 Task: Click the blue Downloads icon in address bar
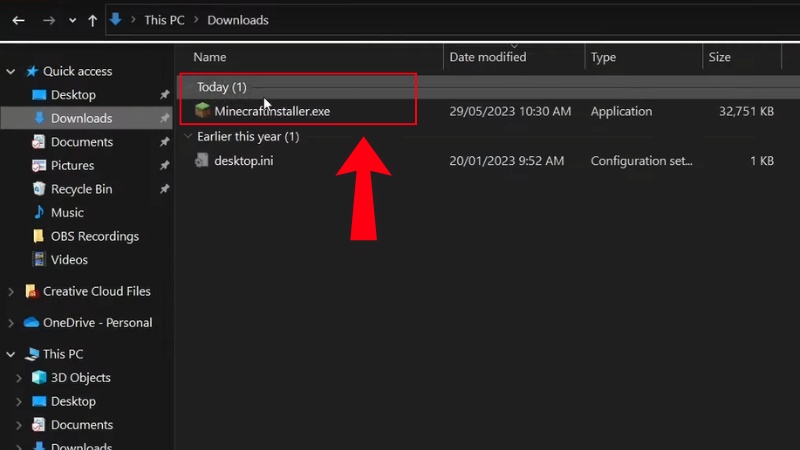point(116,19)
